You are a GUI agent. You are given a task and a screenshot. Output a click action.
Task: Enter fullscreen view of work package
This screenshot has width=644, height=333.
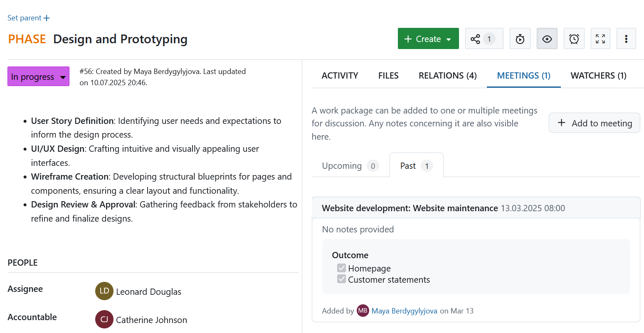600,39
